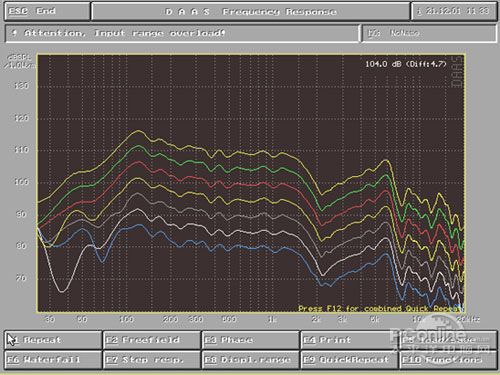Click the date and time display
This screenshot has width=500, height=375.
(454, 11)
